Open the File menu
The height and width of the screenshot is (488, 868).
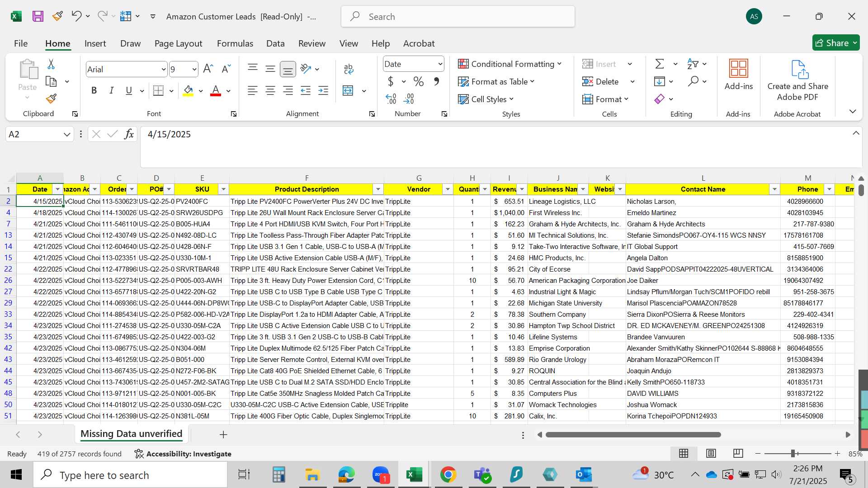coord(21,43)
